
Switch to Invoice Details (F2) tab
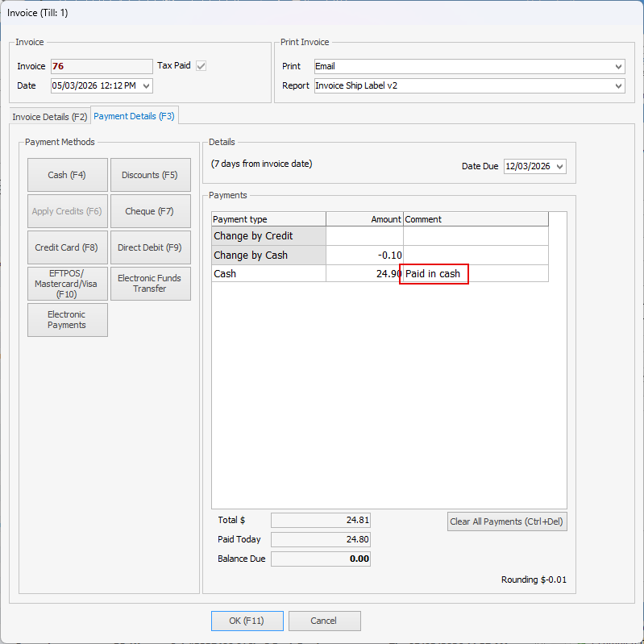click(x=50, y=117)
